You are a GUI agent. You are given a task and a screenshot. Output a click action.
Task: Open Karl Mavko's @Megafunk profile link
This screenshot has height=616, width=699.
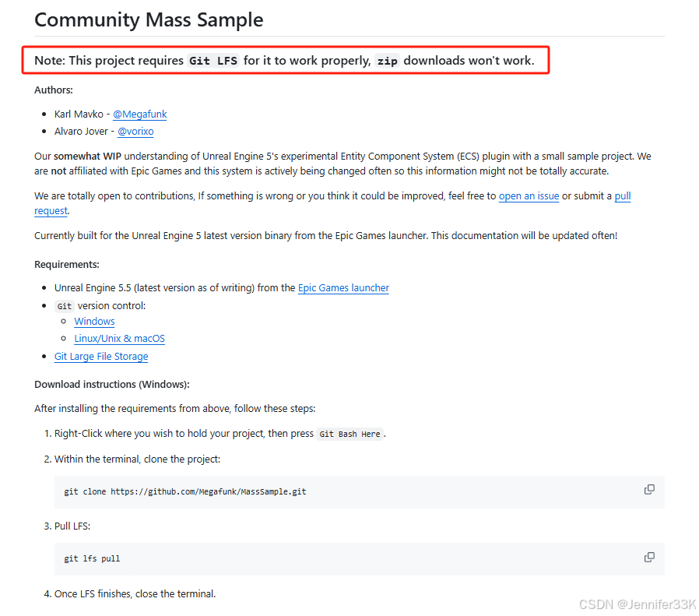pyautogui.click(x=140, y=114)
